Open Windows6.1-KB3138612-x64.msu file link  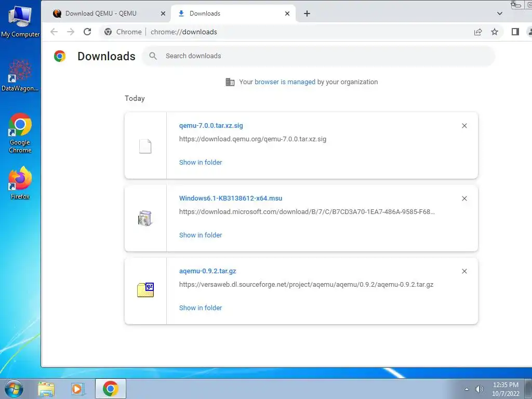pyautogui.click(x=231, y=198)
